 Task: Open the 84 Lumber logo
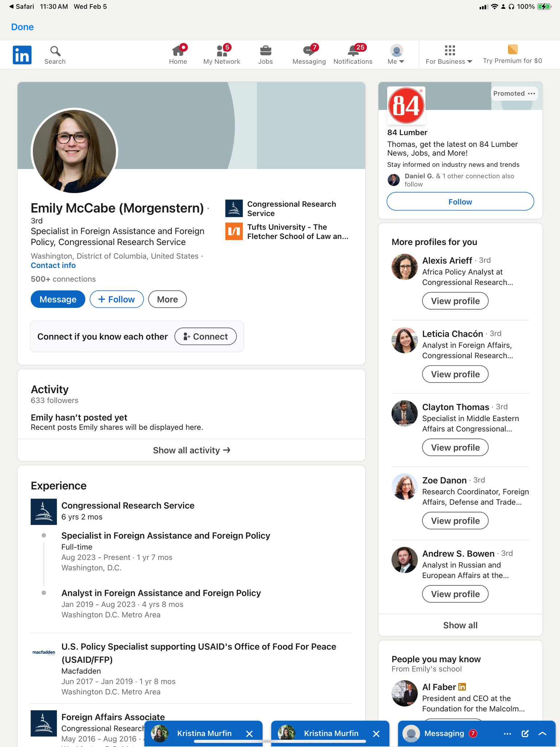click(406, 106)
